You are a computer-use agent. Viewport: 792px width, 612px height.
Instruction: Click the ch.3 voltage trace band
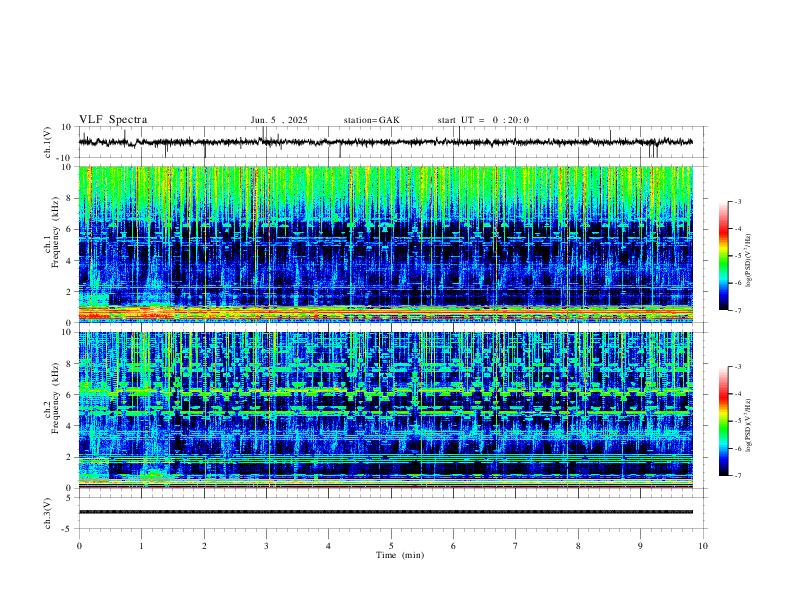click(x=386, y=512)
